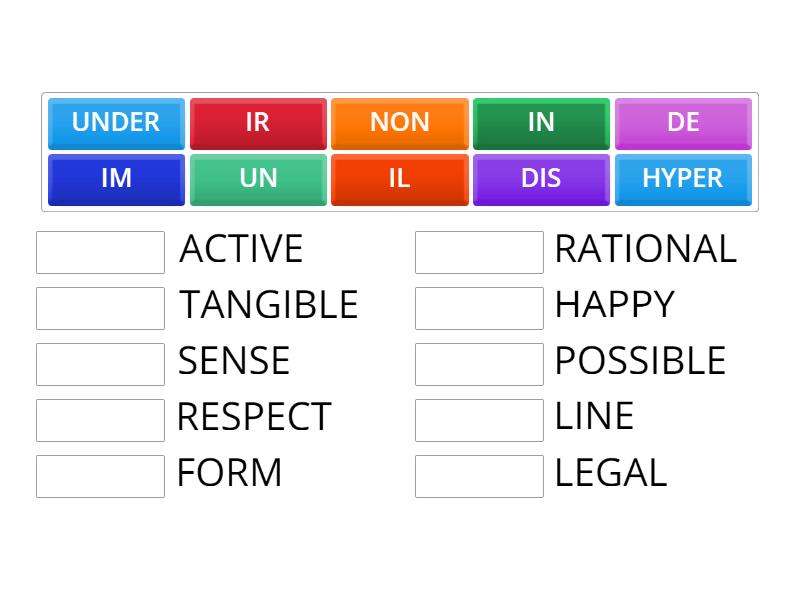
Task: Click the blank box before POSSIBLE
Action: 478,363
